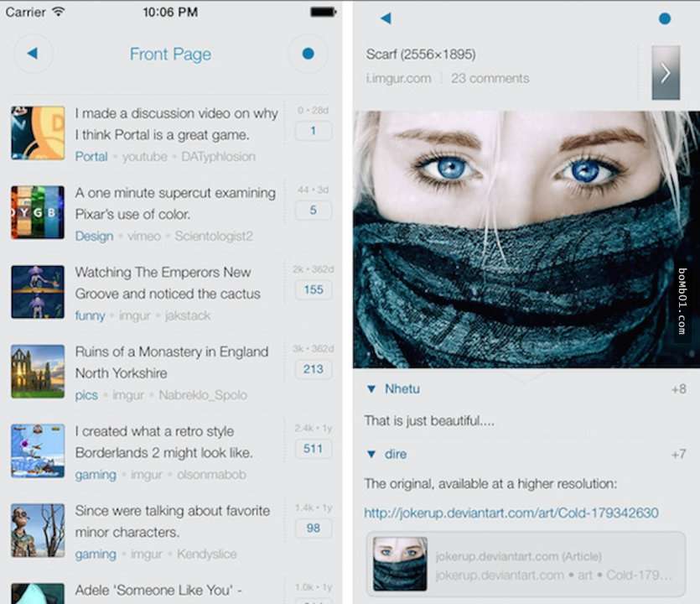Tap the blue dot above the Scarf post
Screen dimensions: 700x604
pos(665,18)
